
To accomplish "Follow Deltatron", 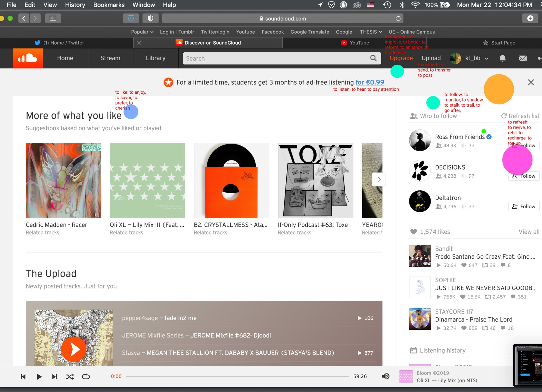I will (x=524, y=207).
